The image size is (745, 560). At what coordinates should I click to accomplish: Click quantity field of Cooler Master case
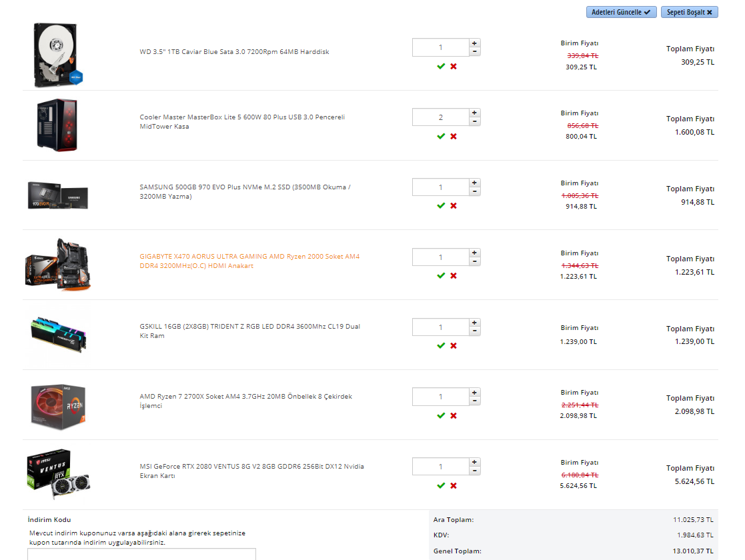440,117
